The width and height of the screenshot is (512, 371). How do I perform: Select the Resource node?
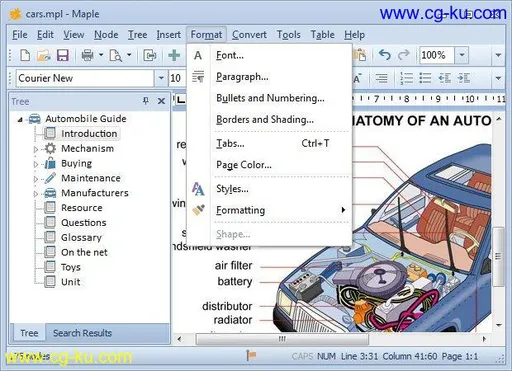82,208
